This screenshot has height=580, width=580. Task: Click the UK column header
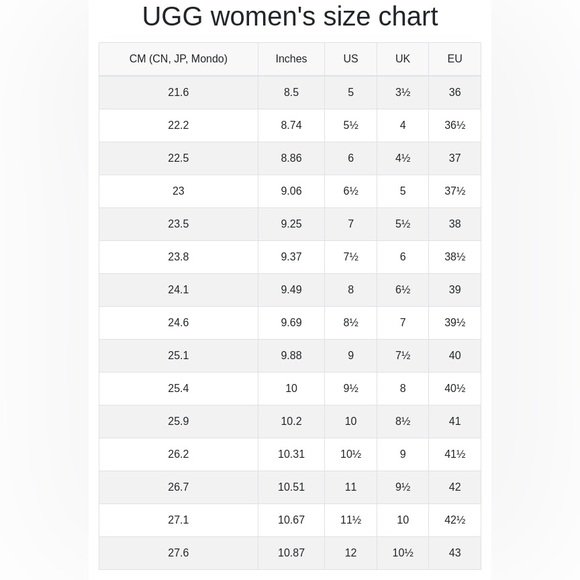click(x=402, y=59)
